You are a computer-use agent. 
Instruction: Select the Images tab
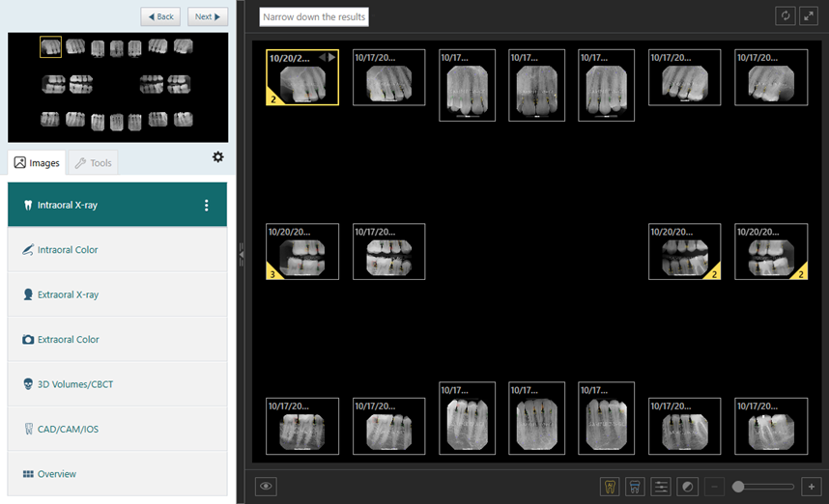(x=37, y=163)
